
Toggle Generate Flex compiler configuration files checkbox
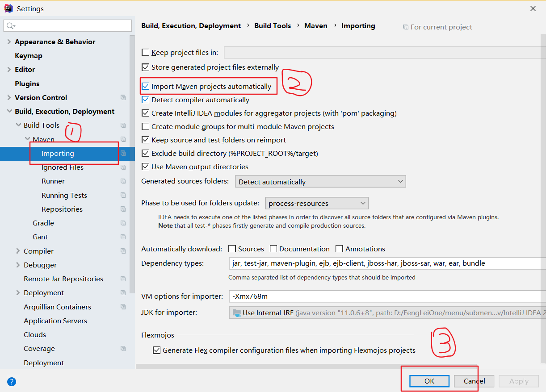coord(156,350)
